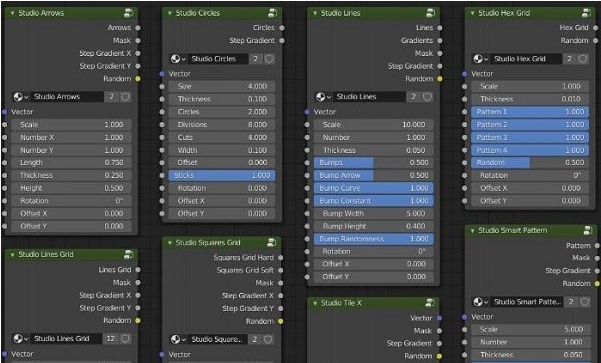Click Arrows output socket on Studio Arrows node
This screenshot has width=601, height=363.
[138, 28]
